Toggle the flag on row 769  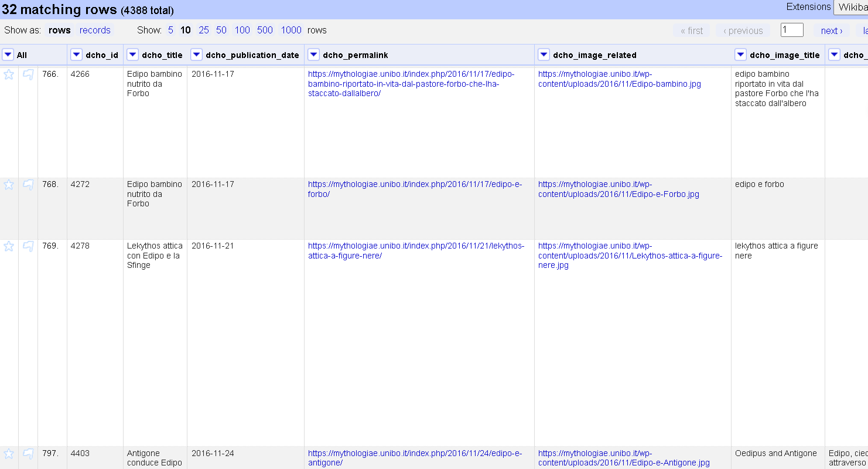(x=28, y=246)
